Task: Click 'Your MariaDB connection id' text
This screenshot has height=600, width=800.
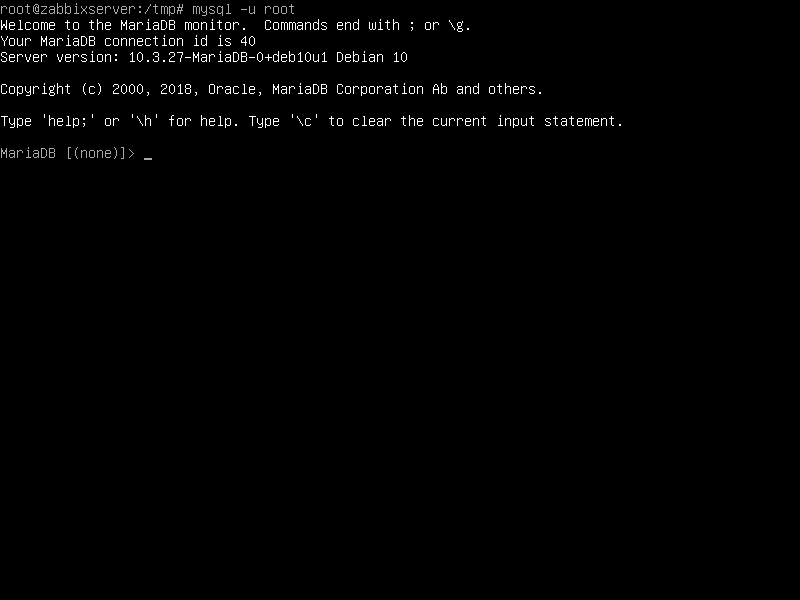Action: [104, 41]
